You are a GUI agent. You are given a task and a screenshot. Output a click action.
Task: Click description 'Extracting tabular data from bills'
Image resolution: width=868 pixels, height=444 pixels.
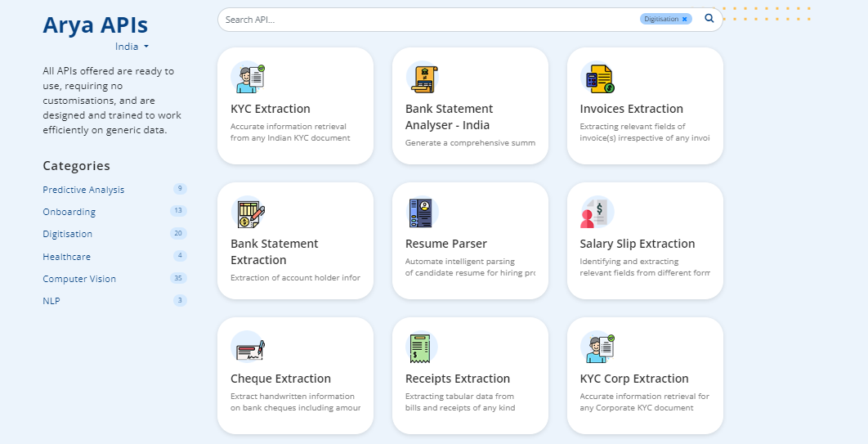(460, 402)
